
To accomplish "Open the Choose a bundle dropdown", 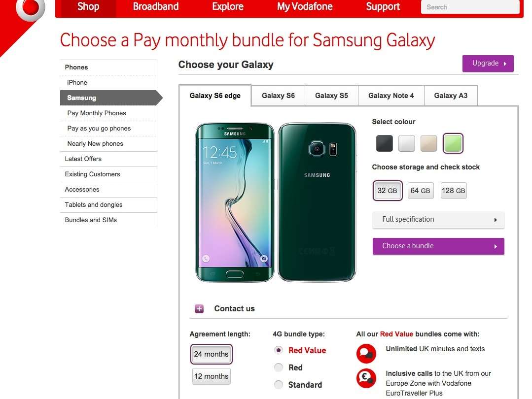I will click(438, 246).
